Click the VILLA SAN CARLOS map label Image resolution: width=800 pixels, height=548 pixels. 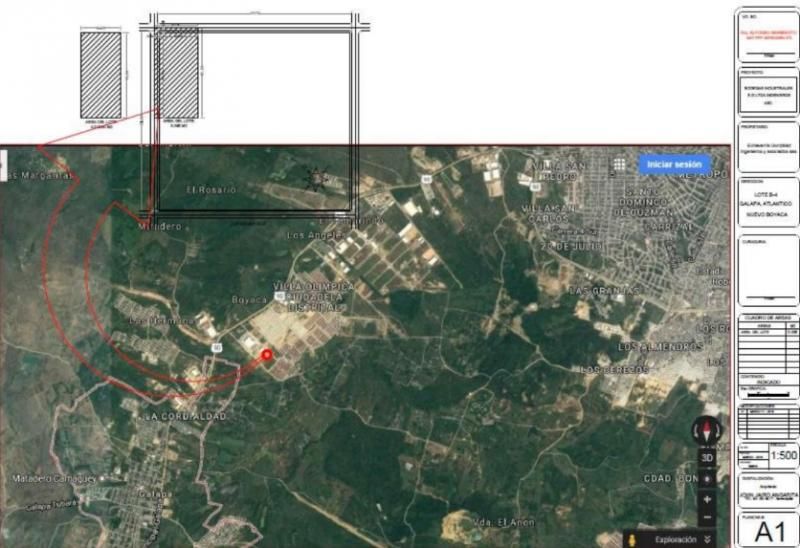[549, 213]
